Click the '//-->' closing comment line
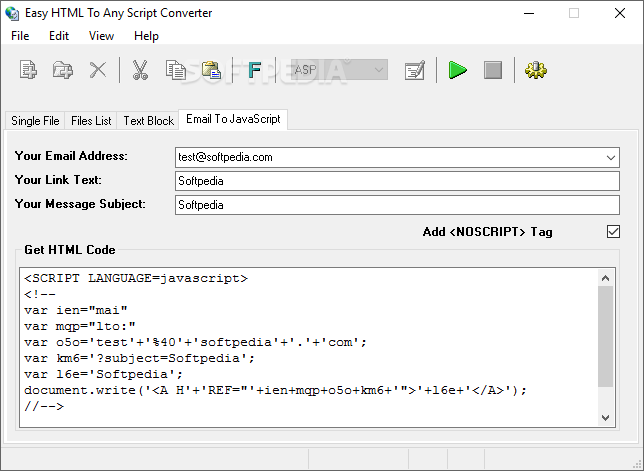The image size is (644, 471). point(44,407)
